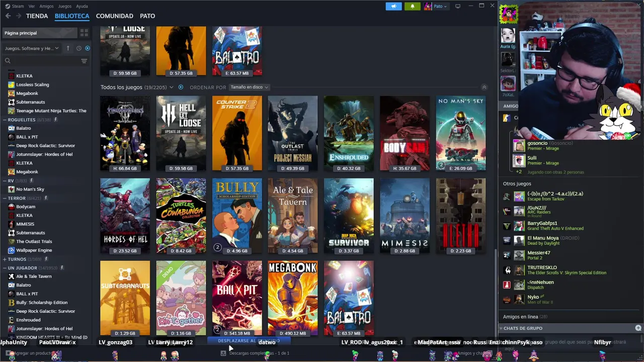
Task: Click the MIMESIS icon in sidebar
Action: pyautogui.click(x=12, y=224)
